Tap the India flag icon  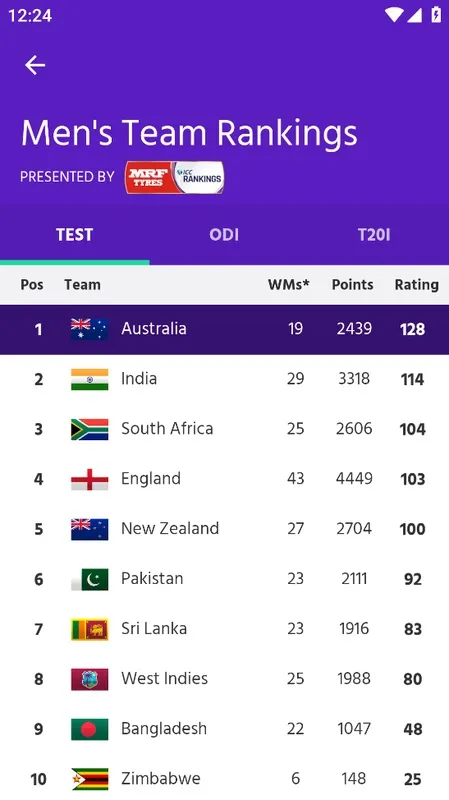[89, 379]
